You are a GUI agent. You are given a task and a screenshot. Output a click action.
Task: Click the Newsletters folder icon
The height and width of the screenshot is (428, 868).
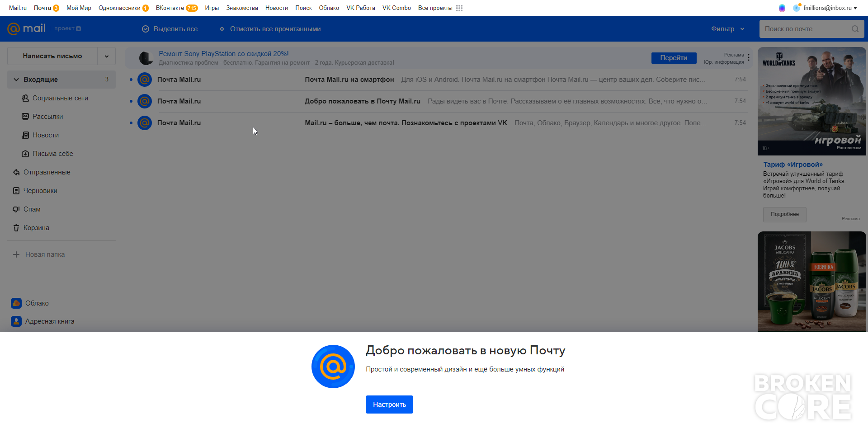25,117
